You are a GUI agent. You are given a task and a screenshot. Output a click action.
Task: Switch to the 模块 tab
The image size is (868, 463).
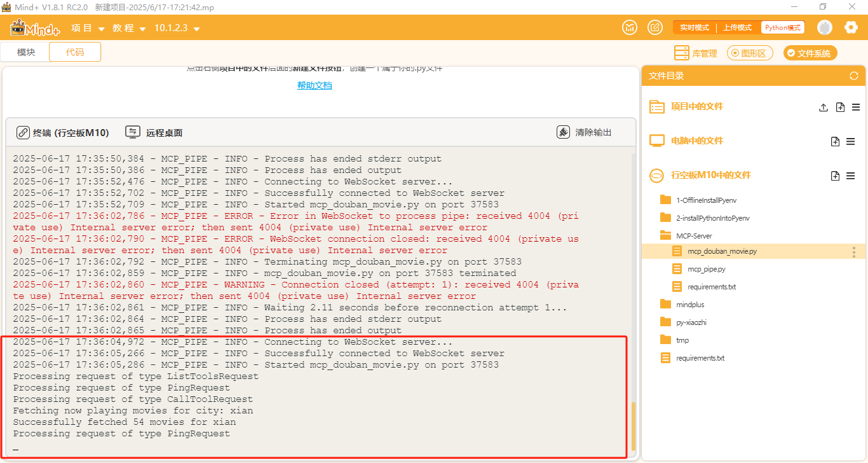[x=26, y=52]
